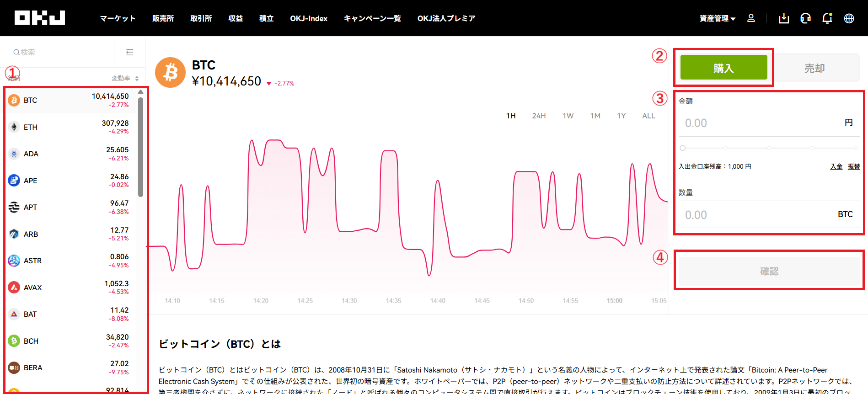Open the マーケット menu
This screenshot has height=394, width=868.
click(x=118, y=18)
